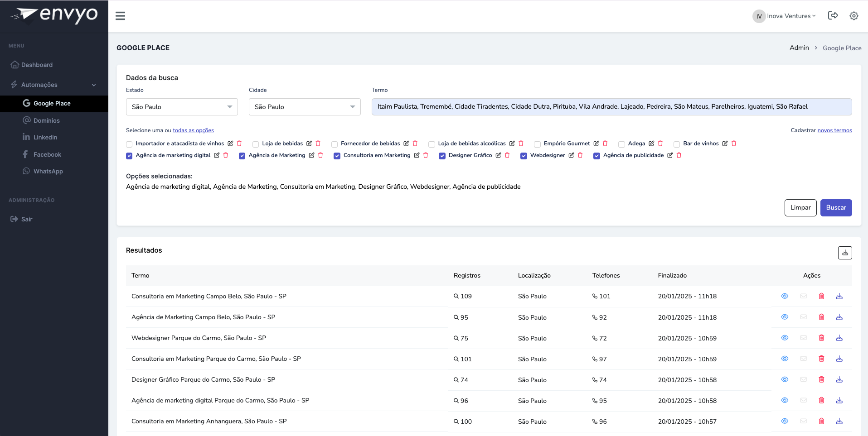Uncheck the Designer Gráfico checkbox
Viewport: 868px width, 436px height.
(x=442, y=156)
